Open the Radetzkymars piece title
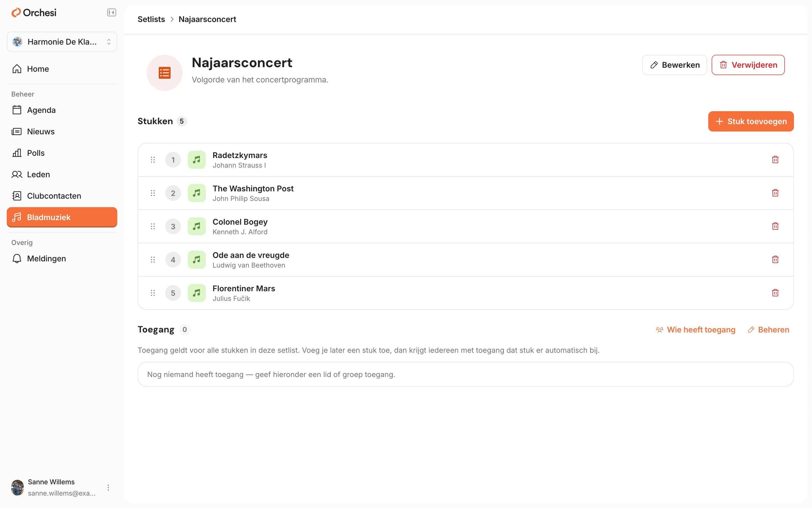The height and width of the screenshot is (508, 812). 240,155
